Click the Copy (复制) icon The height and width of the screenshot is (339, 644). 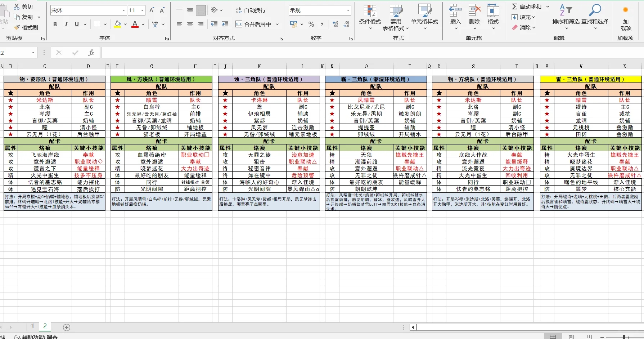point(17,17)
